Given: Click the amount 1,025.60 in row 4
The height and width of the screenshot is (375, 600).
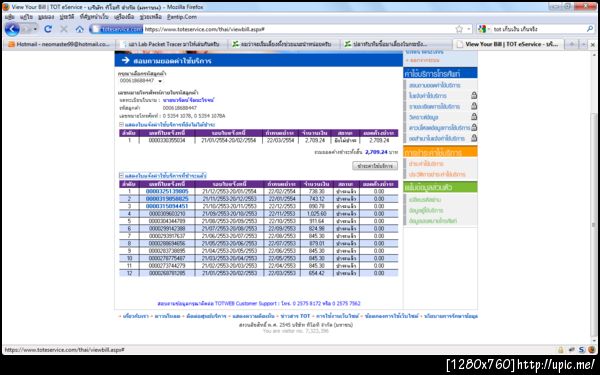Looking at the screenshot, I should click(x=317, y=214).
